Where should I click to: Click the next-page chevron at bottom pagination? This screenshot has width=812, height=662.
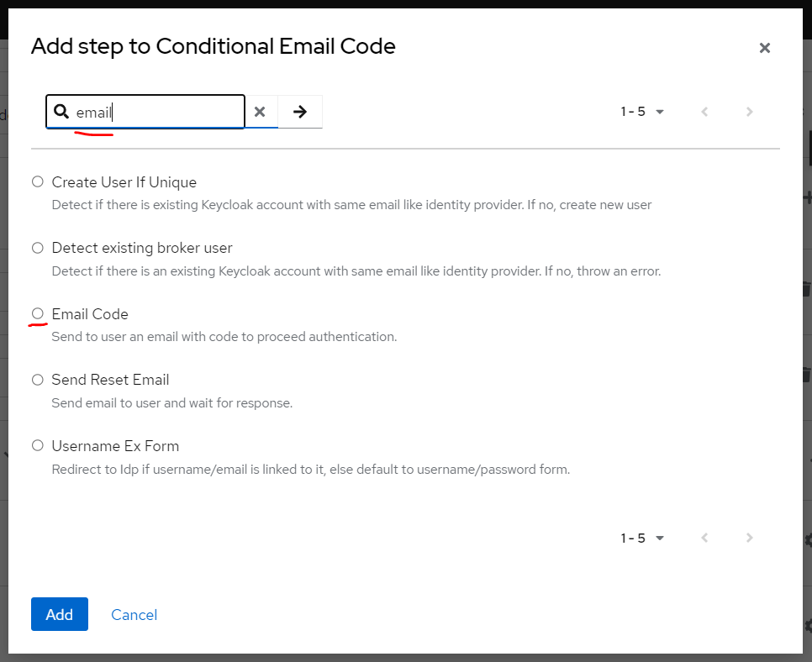coord(749,538)
